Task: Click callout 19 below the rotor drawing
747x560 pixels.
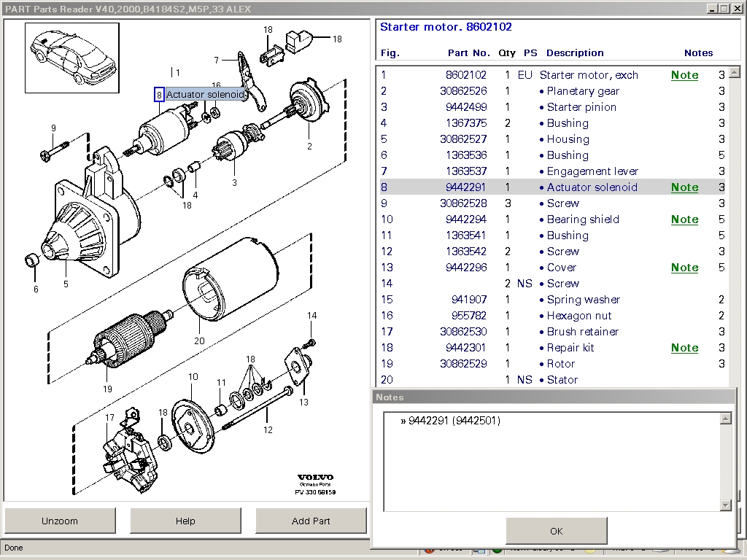Action: 108,389
